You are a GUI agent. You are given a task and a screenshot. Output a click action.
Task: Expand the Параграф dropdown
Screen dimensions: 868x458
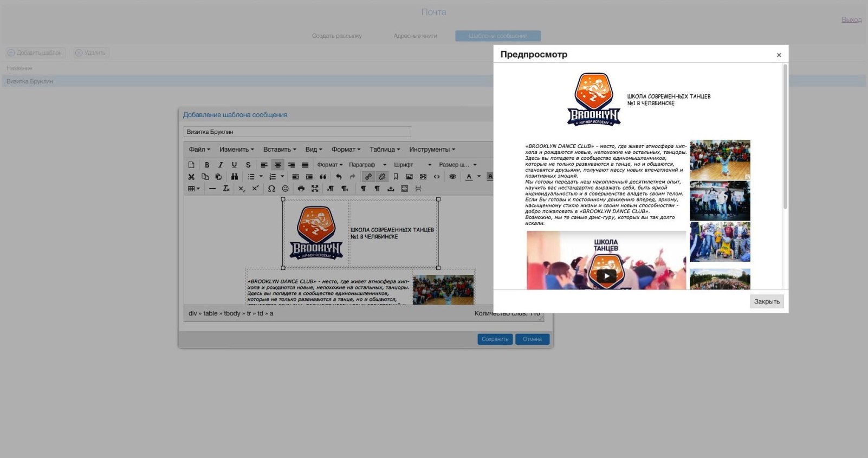point(367,165)
